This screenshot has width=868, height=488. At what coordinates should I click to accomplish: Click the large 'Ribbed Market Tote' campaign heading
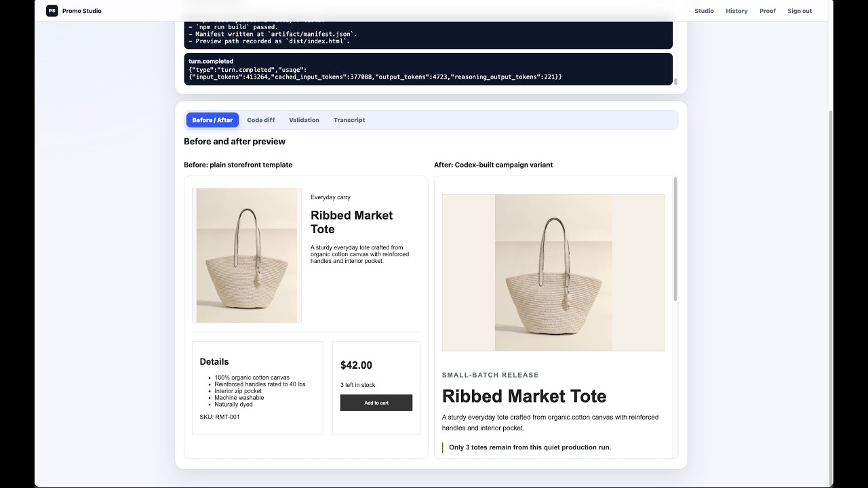tap(524, 396)
